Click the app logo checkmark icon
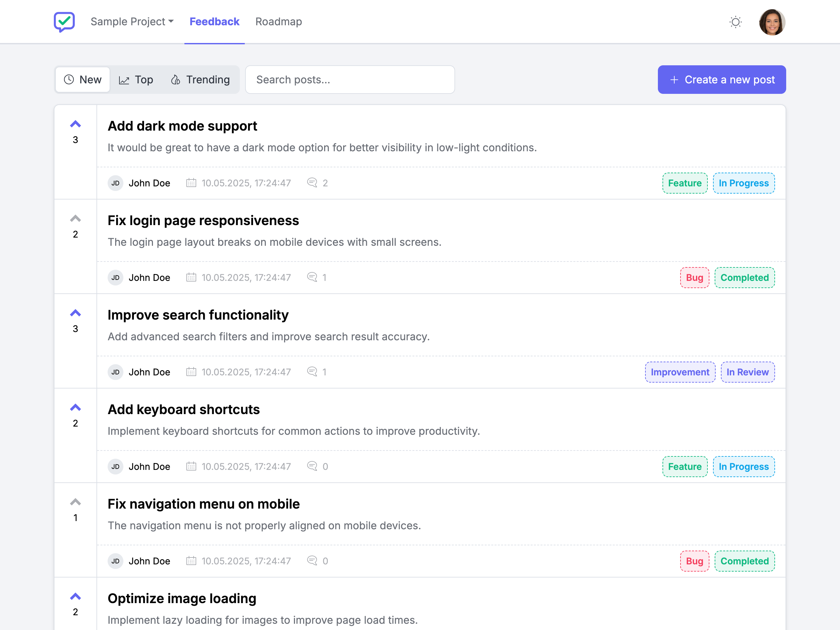This screenshot has width=840, height=630. point(64,22)
